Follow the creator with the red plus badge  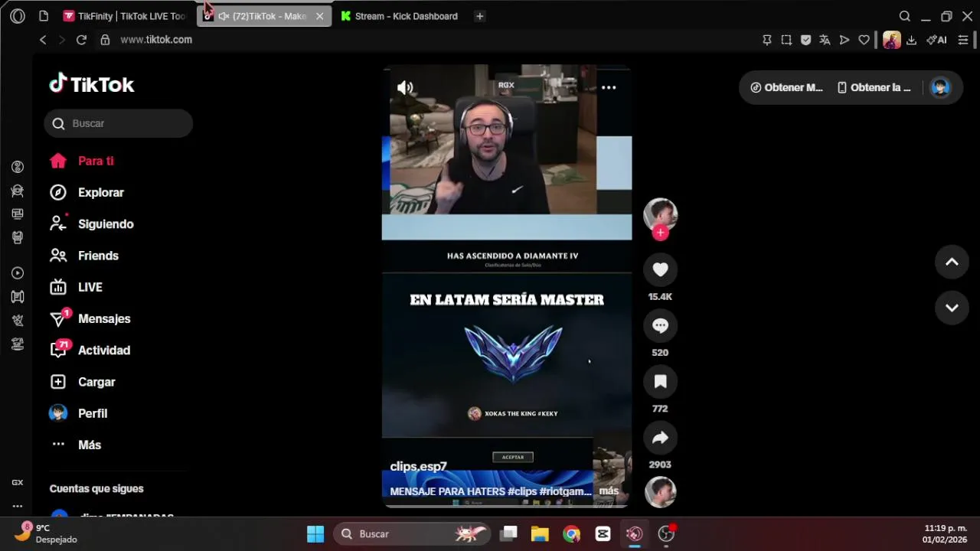[x=660, y=233]
